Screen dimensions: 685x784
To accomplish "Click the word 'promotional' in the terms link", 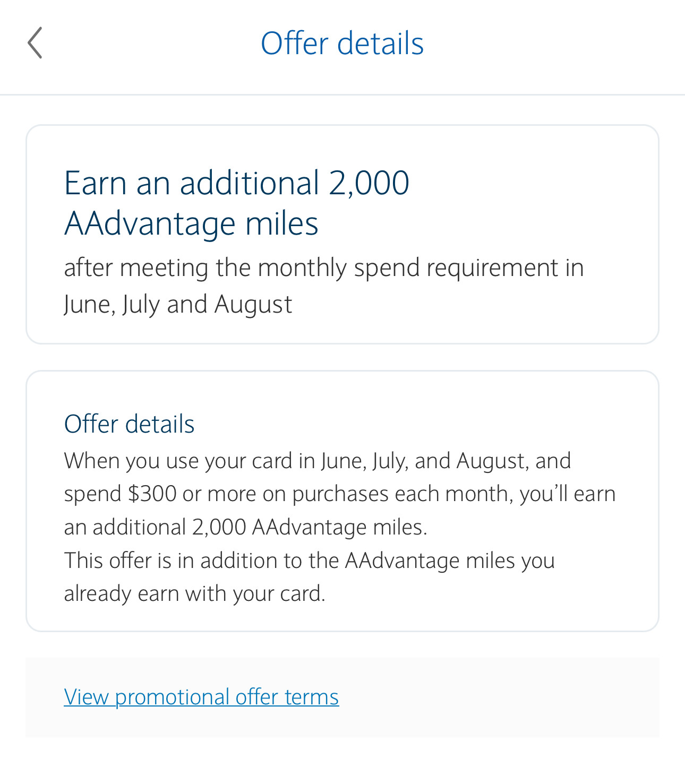I will click(172, 697).
